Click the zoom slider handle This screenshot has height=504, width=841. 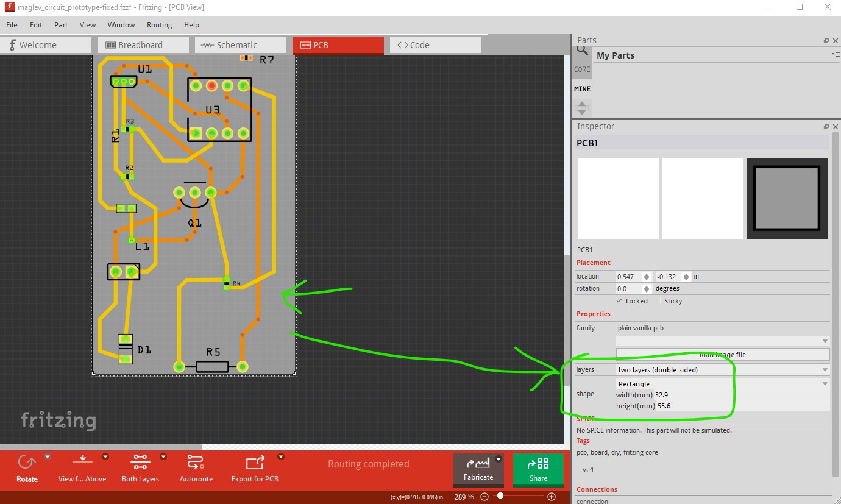tap(500, 496)
